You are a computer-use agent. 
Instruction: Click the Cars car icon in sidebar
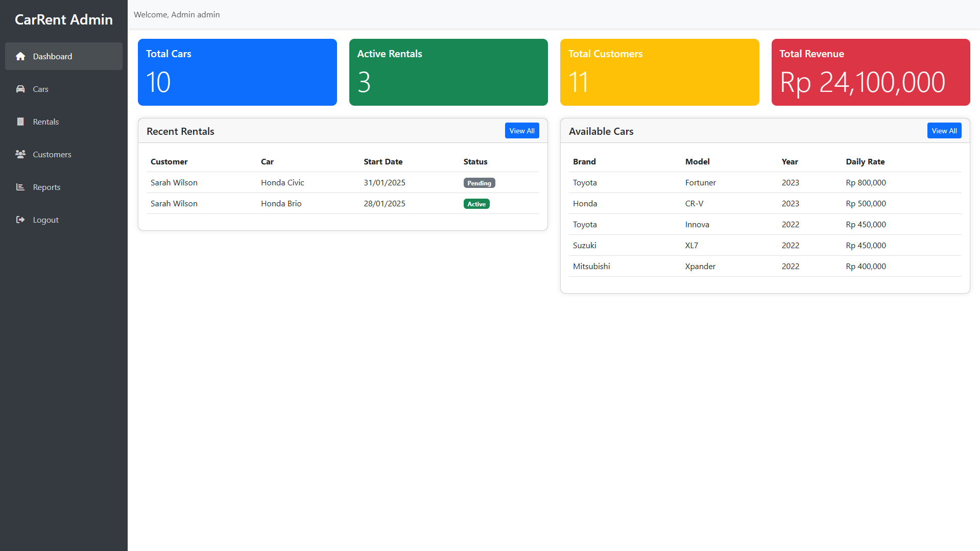coord(20,89)
